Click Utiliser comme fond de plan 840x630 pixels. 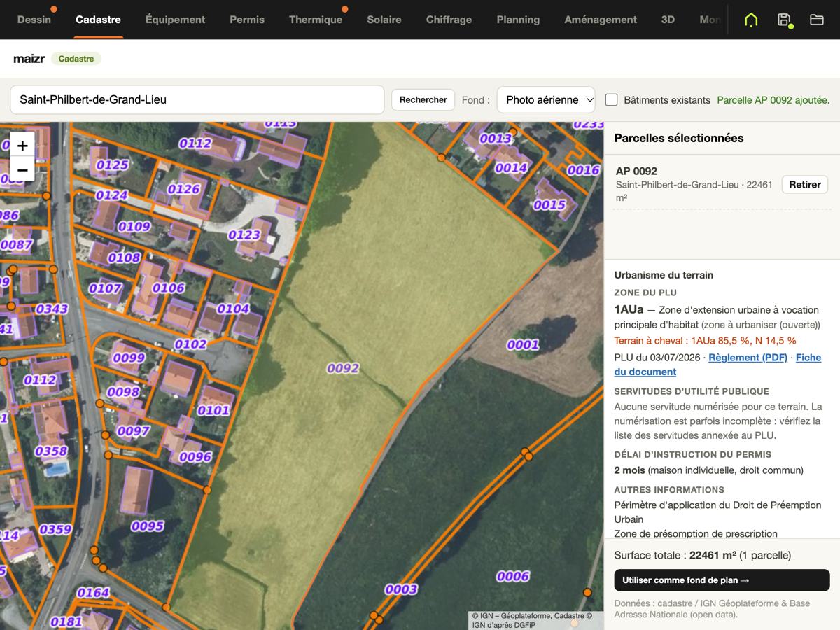pyautogui.click(x=722, y=580)
